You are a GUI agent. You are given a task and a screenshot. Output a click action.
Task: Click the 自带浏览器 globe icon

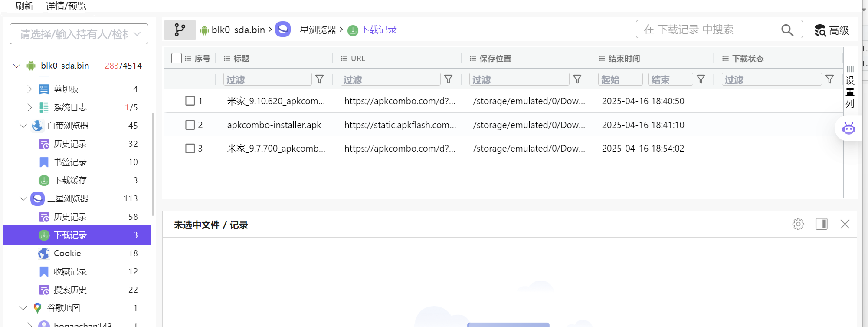37,126
